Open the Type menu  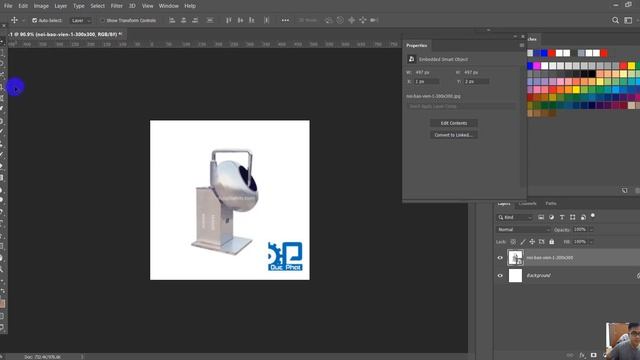[x=78, y=6]
